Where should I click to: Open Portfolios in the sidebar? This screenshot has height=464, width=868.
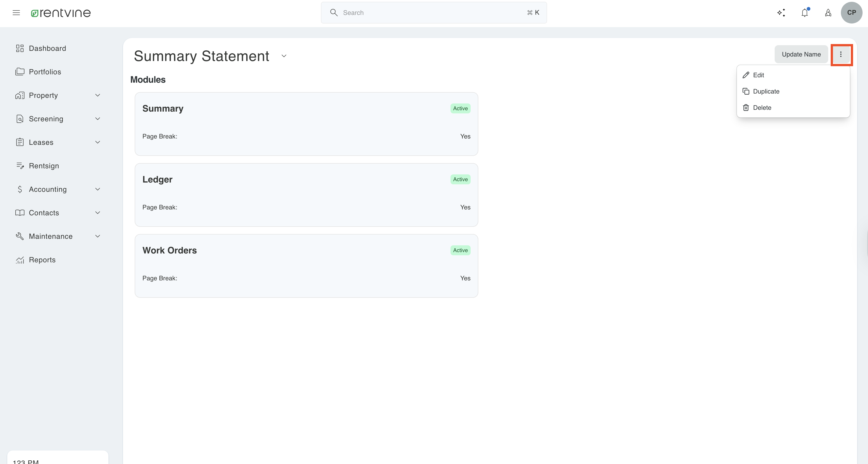click(45, 72)
